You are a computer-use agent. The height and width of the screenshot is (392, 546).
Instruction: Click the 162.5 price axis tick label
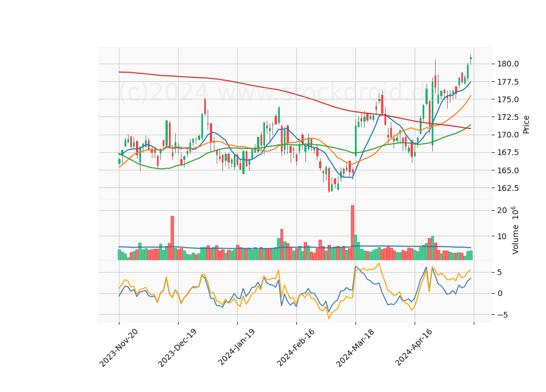(x=508, y=188)
